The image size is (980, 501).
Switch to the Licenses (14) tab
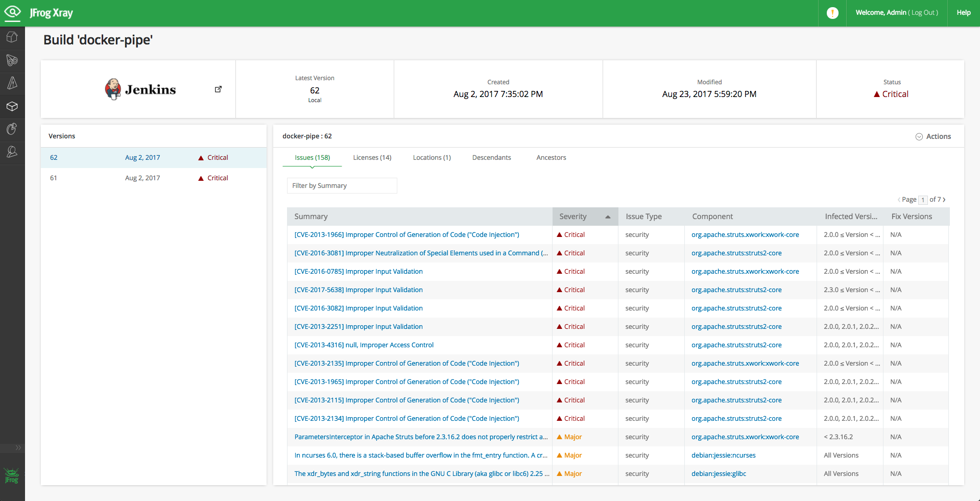372,158
